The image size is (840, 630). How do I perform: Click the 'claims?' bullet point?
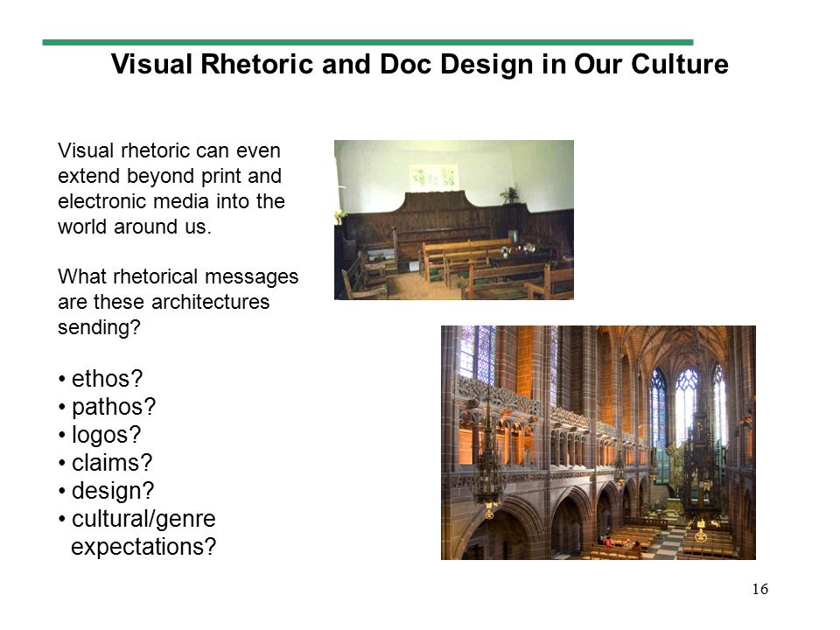(106, 463)
